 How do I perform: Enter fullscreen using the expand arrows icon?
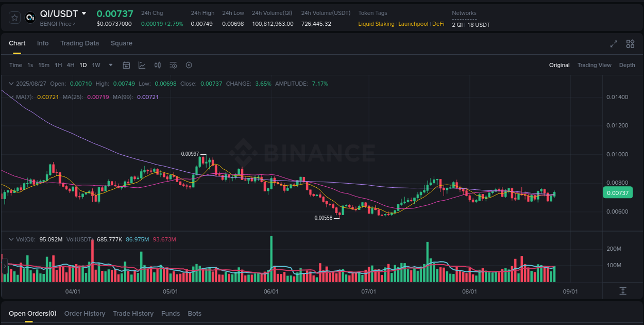tap(613, 44)
